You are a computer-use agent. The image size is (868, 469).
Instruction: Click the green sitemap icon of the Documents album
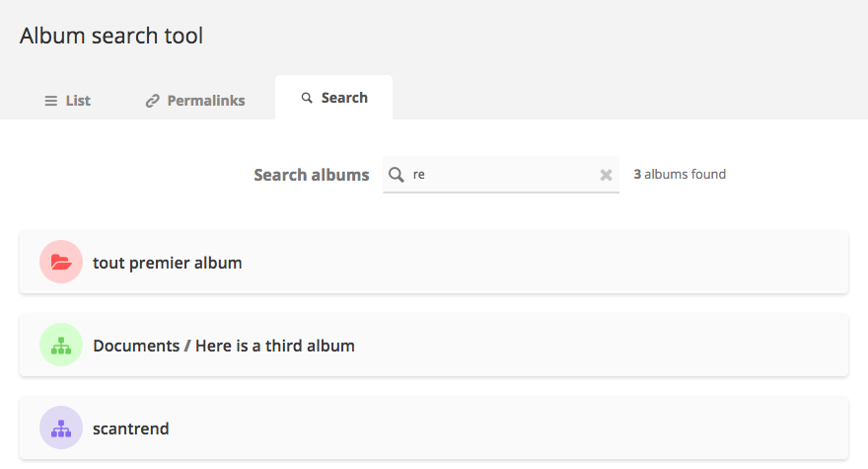[x=61, y=345]
